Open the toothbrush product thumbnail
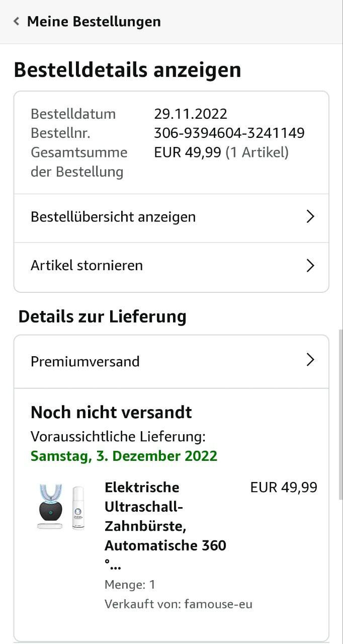 [61, 507]
